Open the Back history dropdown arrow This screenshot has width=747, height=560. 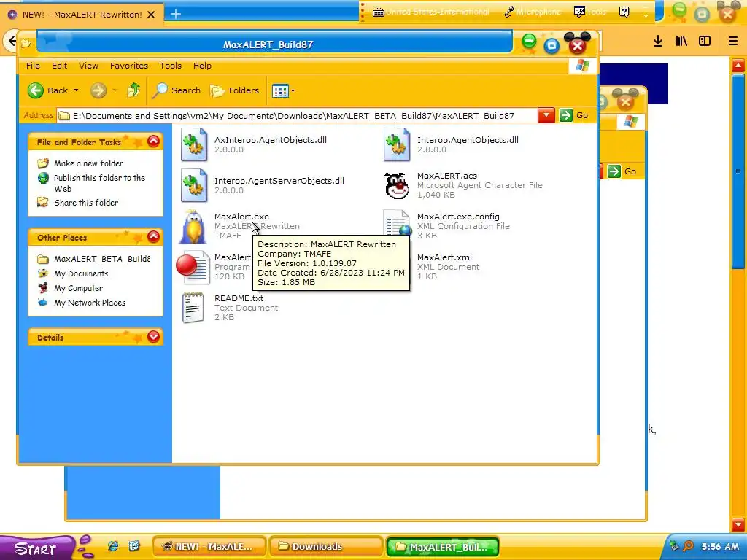tap(76, 90)
